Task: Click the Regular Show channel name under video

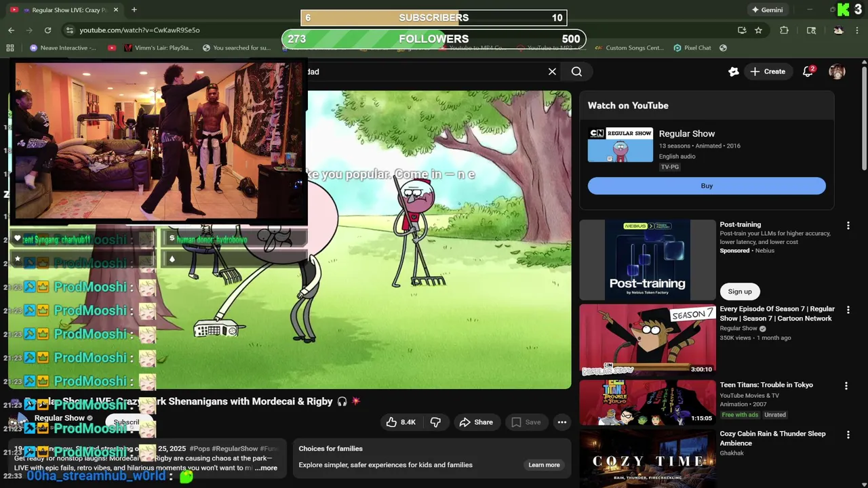Action: (59, 418)
